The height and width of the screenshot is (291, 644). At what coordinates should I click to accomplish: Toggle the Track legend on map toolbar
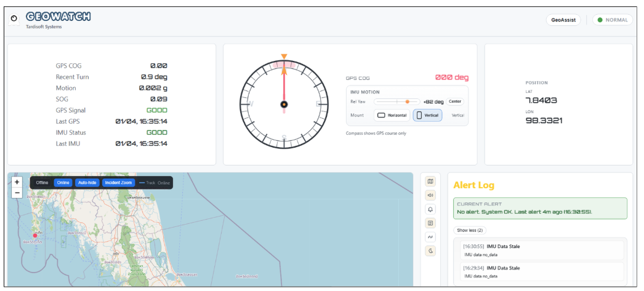147,183
